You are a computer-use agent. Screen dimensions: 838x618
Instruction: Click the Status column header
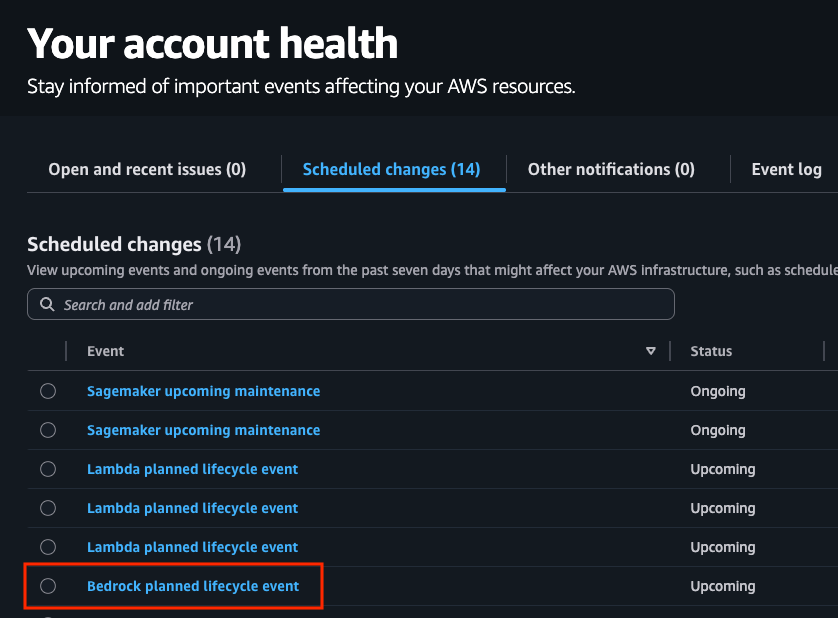[x=711, y=351]
